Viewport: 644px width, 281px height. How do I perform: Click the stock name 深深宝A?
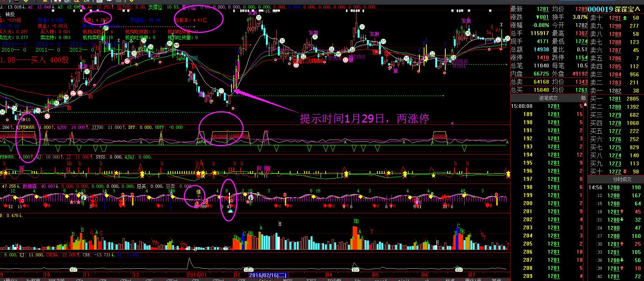tap(629, 10)
